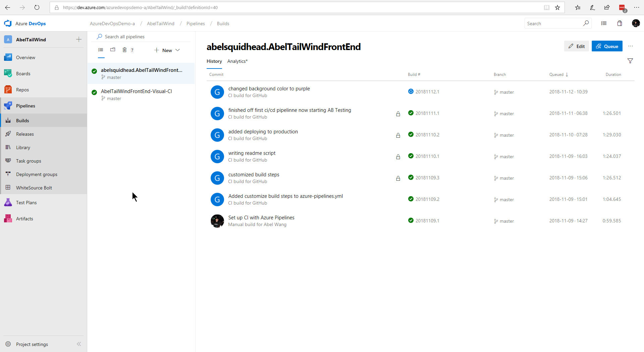Viewport: 644px width, 352px height.
Task: Click retain lock icon for build 20181111.1
Action: pyautogui.click(x=398, y=114)
